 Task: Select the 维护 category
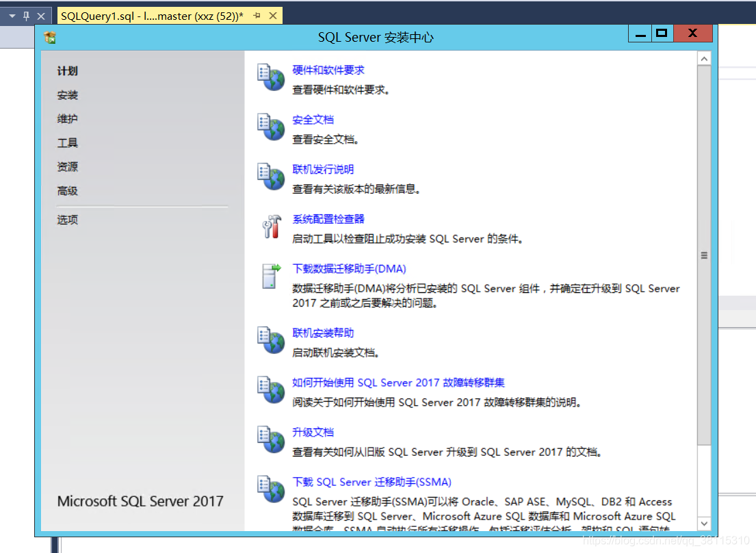tap(68, 118)
